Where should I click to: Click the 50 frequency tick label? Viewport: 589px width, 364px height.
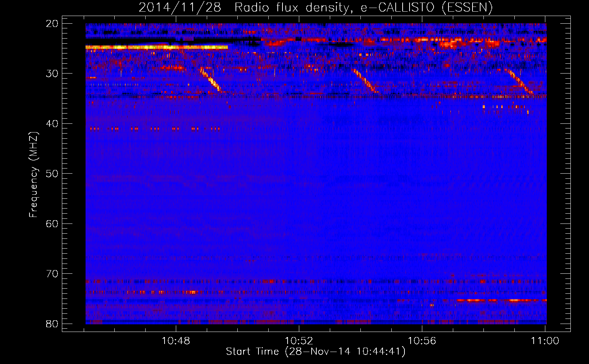52,174
